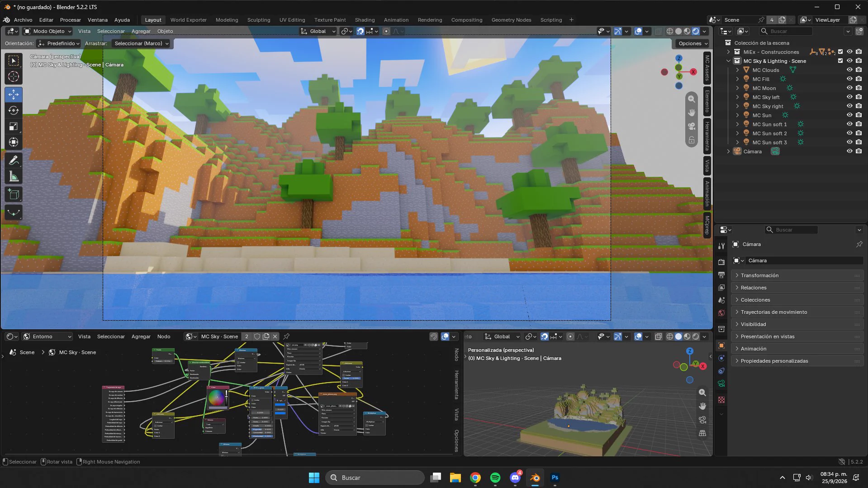Toggle eye visibility for MC Sun
Screen dimensions: 868x488
point(849,115)
